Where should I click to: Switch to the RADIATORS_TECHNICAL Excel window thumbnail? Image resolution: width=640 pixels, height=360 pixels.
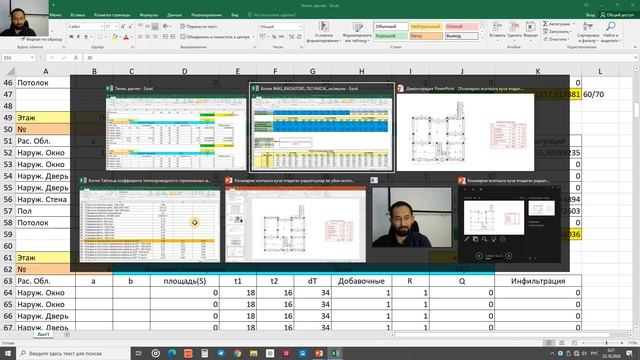point(322,132)
